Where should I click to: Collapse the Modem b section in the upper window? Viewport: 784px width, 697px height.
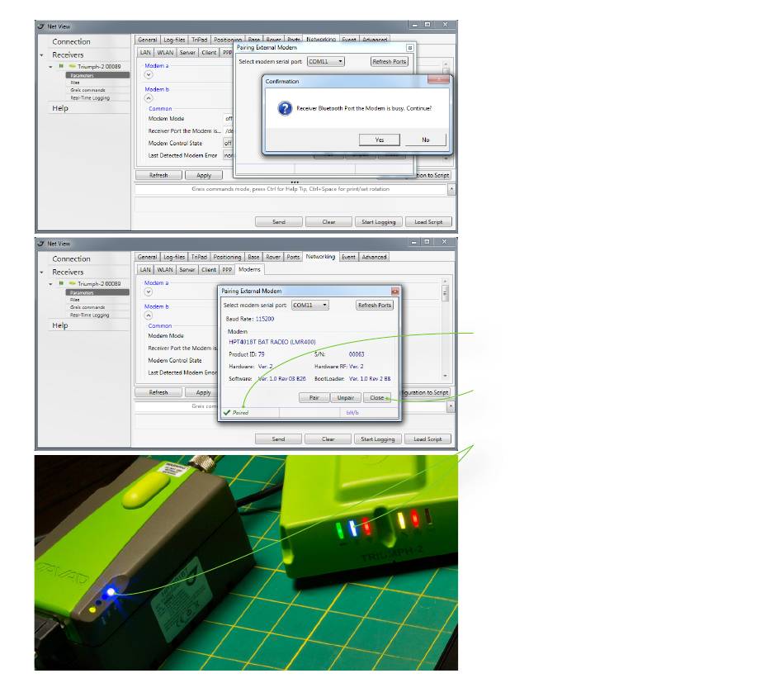[149, 98]
